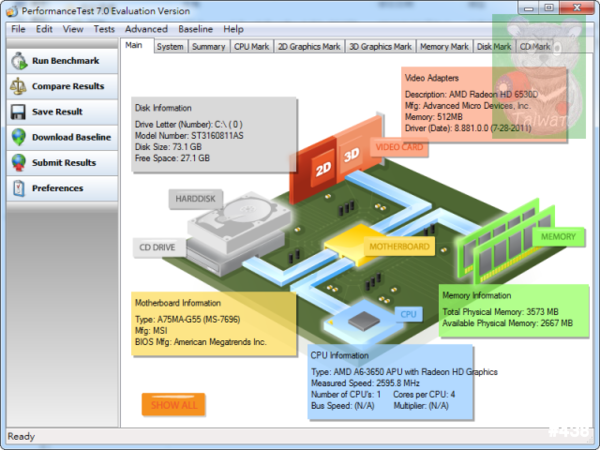Click the Save Result floppy disk icon
600x450 pixels.
tap(18, 112)
